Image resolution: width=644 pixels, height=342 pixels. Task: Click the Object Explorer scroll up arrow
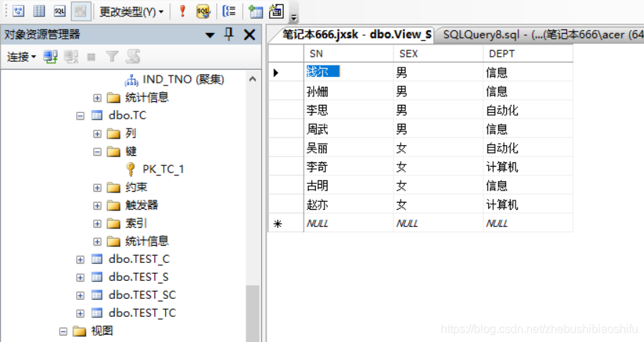[253, 79]
